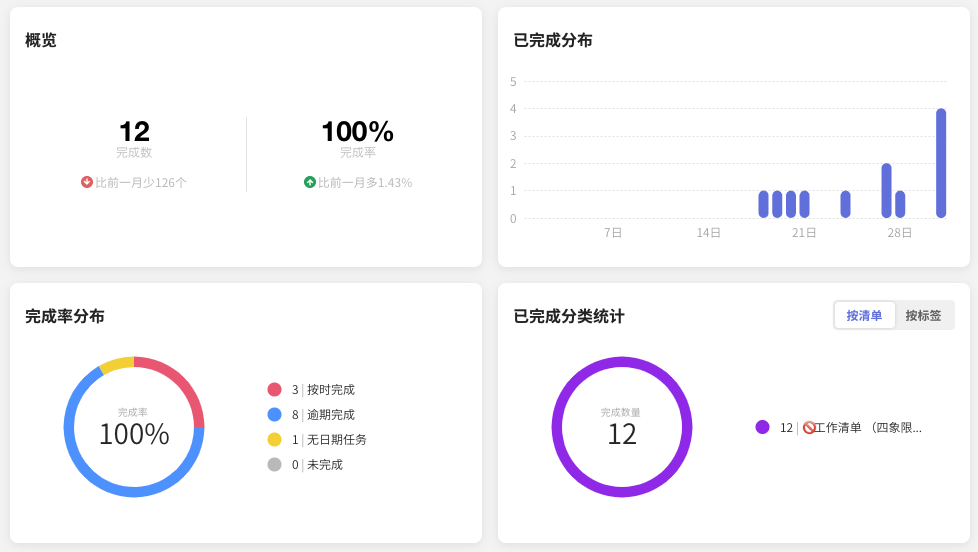This screenshot has width=978, height=552.
Task: Click the tallest bar reaching value 4
Action: (x=941, y=163)
